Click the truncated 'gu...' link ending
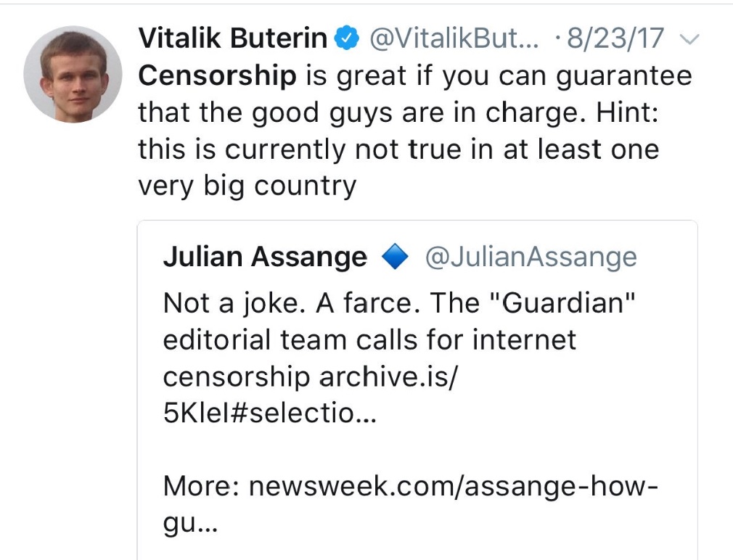The width and height of the screenshot is (733, 560). [x=190, y=524]
